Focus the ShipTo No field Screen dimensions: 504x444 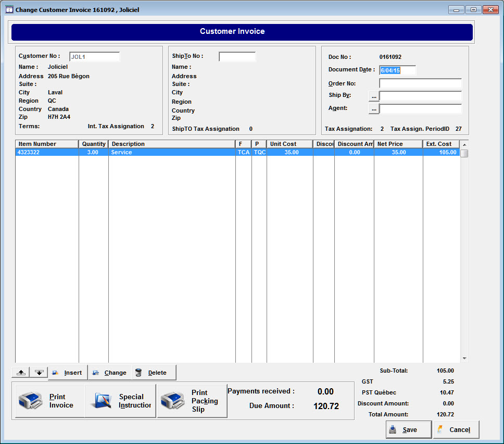pos(237,57)
